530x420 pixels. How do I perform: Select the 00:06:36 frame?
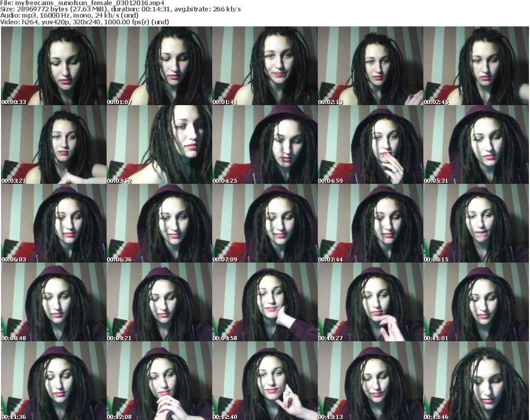coord(159,224)
